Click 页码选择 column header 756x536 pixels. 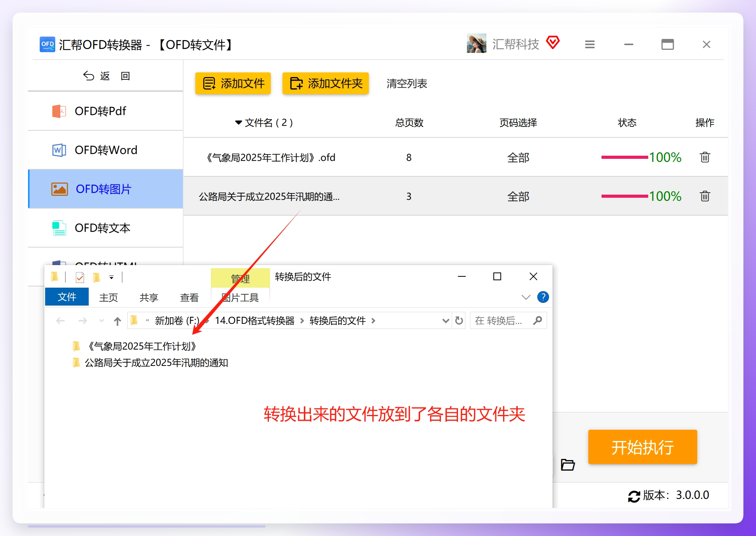(x=518, y=123)
